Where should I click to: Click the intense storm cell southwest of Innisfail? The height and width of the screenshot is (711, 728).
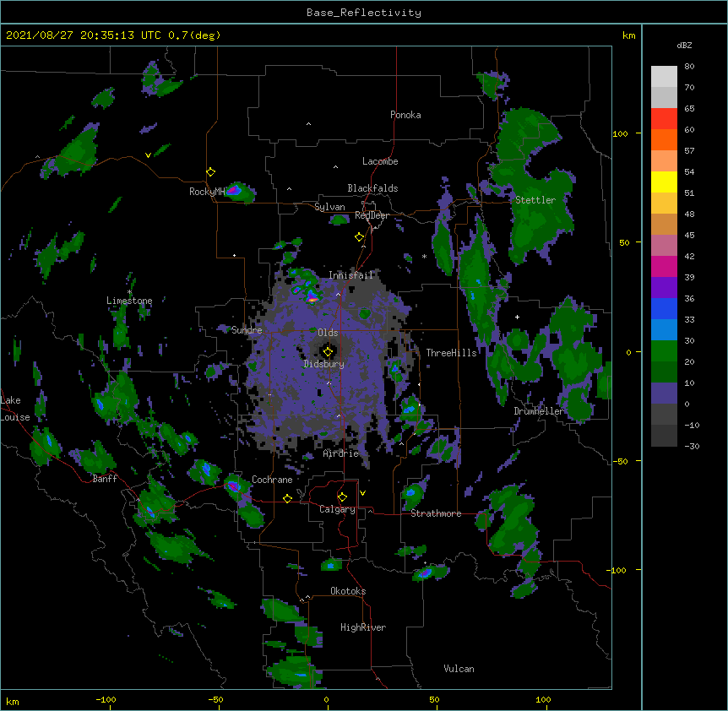(x=312, y=297)
